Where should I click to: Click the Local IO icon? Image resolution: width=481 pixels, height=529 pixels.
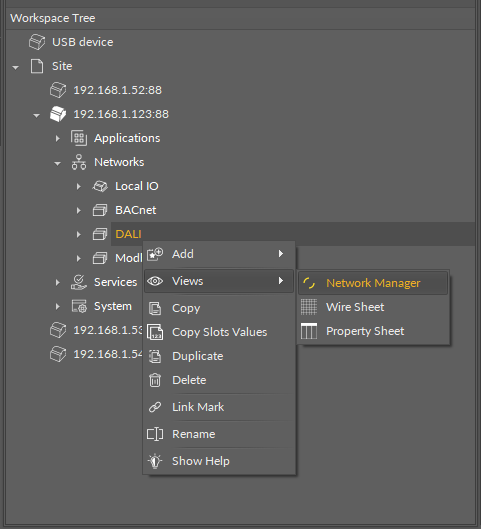click(100, 186)
